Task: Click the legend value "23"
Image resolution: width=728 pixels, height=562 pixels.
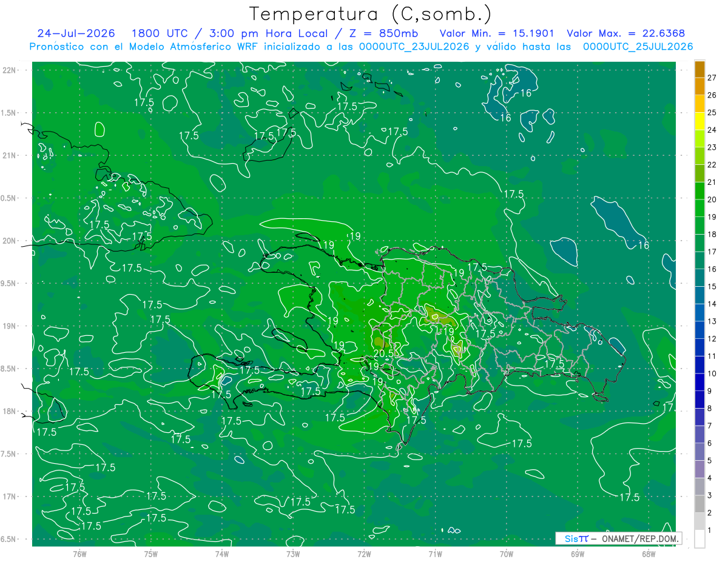Action: pos(712,147)
